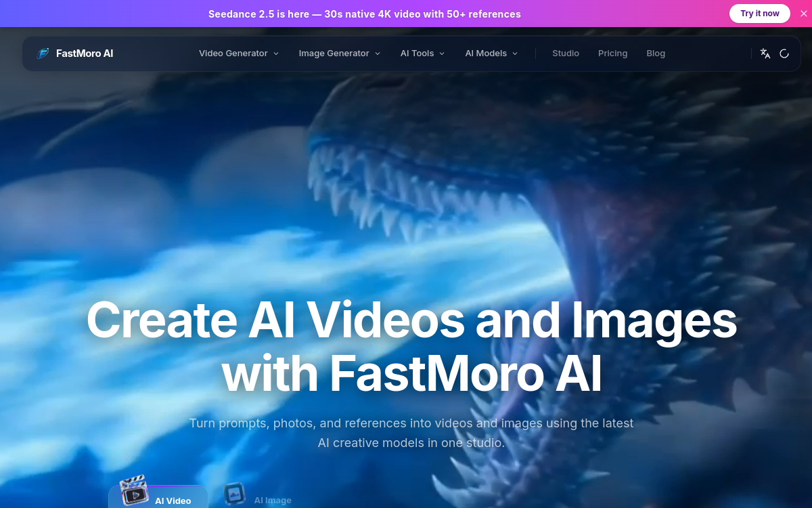812x508 pixels.
Task: Open the AI Models dropdown menu
Action: coord(491,54)
